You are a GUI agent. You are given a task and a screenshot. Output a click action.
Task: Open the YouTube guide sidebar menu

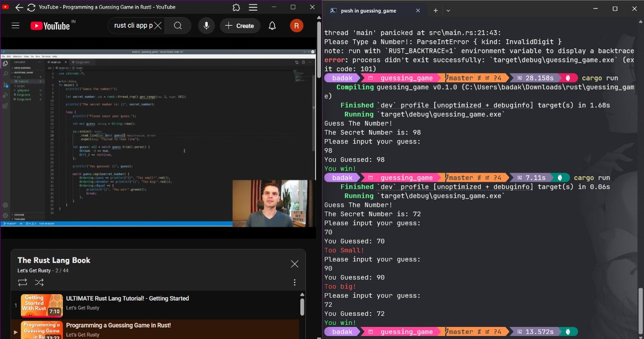pos(15,26)
